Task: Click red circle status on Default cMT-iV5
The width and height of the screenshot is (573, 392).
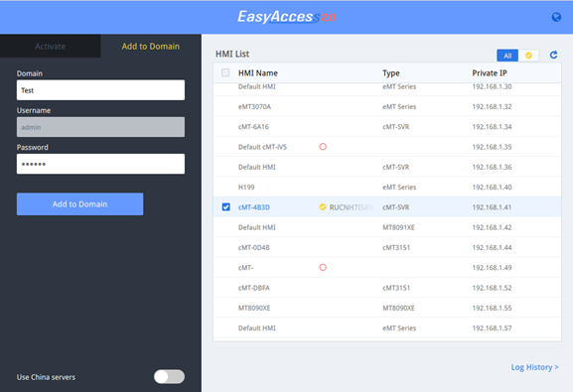Action: (x=323, y=147)
